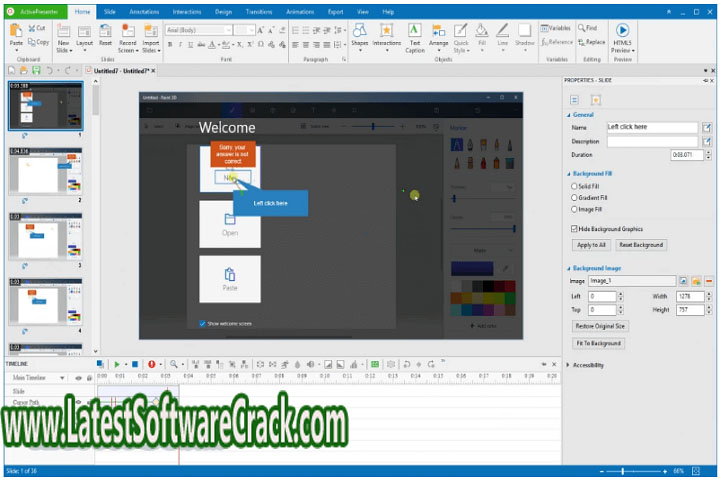The height and width of the screenshot is (480, 720).
Task: Select the Gradient Fill option
Action: coord(573,197)
